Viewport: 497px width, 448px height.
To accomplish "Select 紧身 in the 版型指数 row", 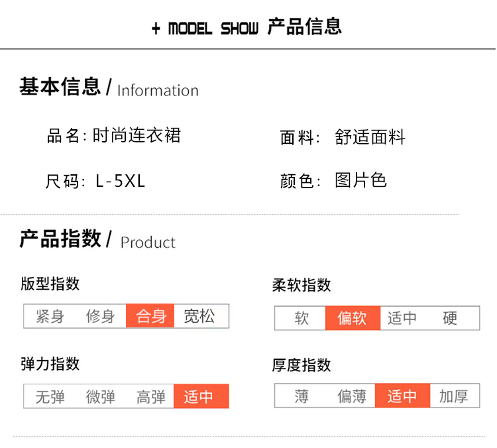I will pos(50,316).
